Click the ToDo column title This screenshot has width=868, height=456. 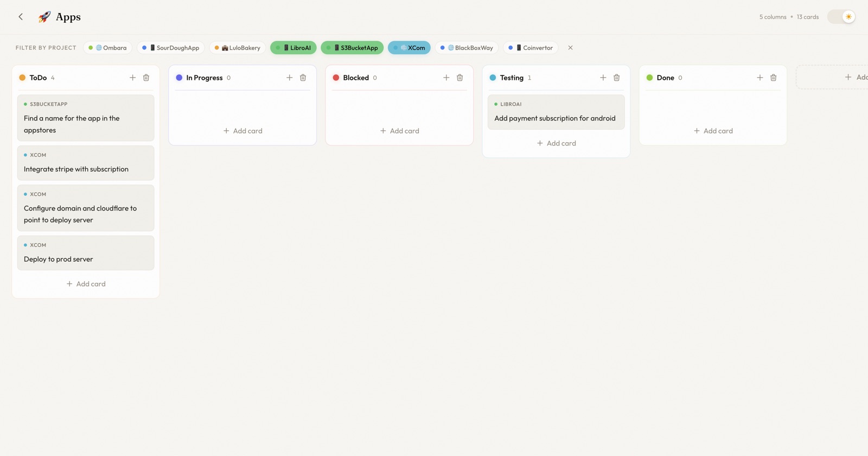click(38, 78)
